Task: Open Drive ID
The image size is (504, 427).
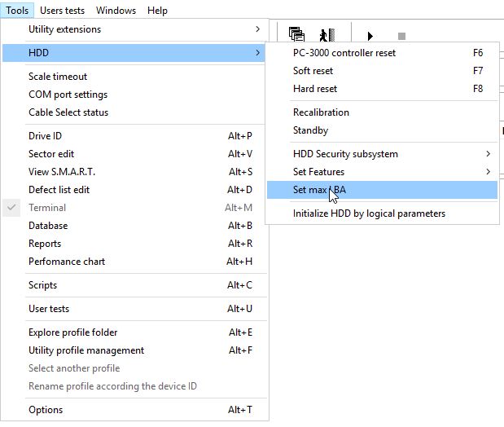Action: [134, 136]
